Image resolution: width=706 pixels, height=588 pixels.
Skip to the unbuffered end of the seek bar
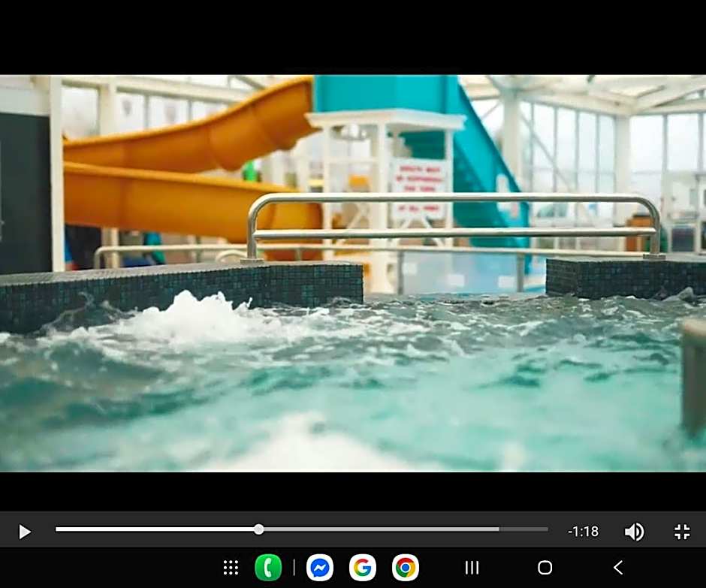click(x=526, y=529)
